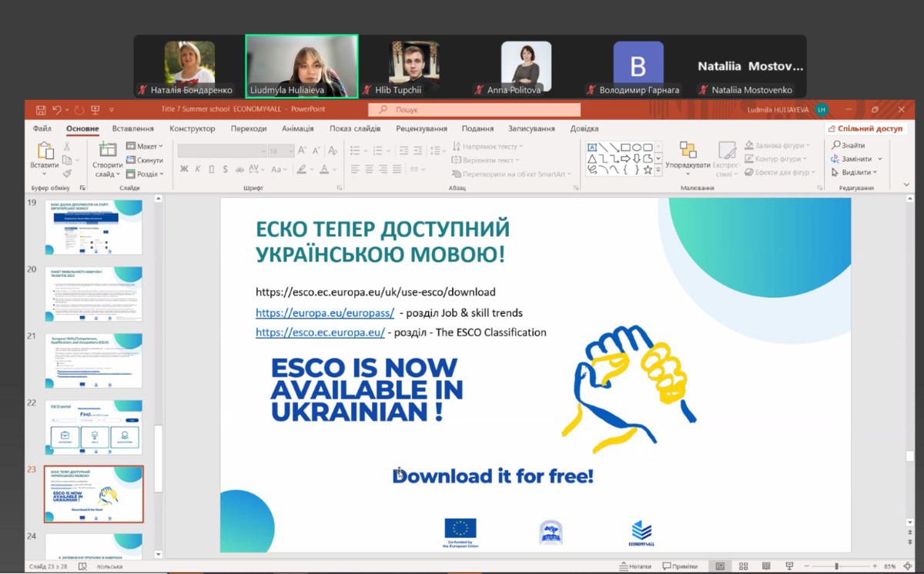Open the font name combo box

click(223, 151)
